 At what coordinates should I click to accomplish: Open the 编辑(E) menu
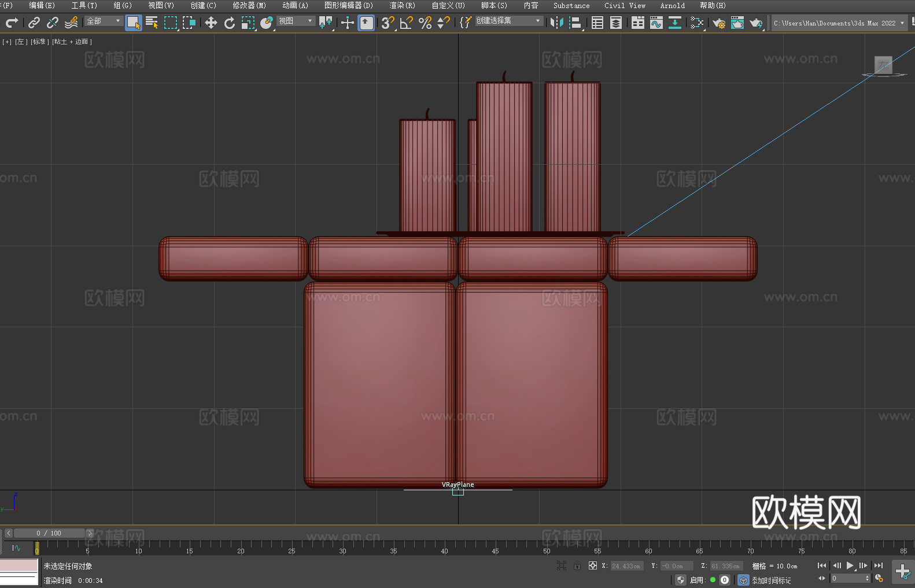42,5
